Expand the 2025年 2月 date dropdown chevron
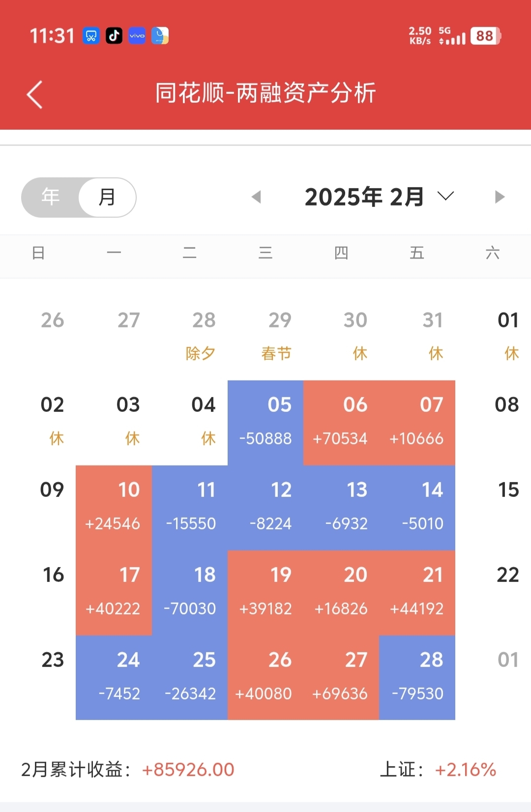This screenshot has width=531, height=812. click(445, 197)
